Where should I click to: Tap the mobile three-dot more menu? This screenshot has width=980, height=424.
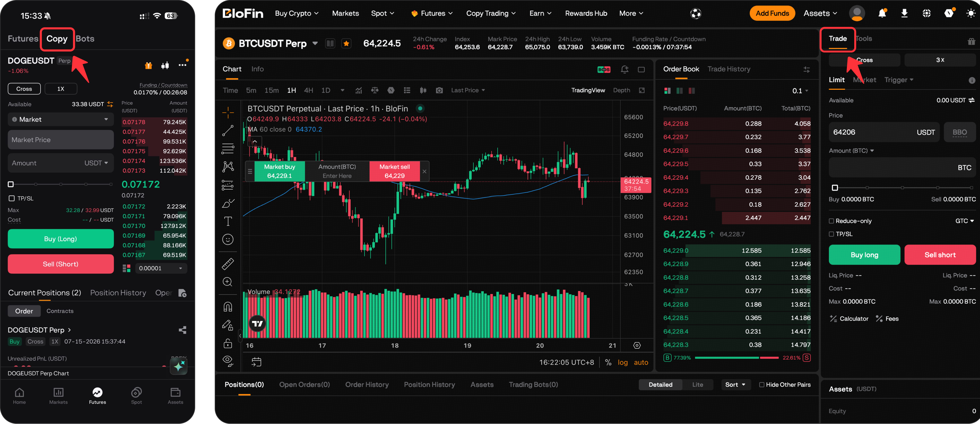coord(183,65)
